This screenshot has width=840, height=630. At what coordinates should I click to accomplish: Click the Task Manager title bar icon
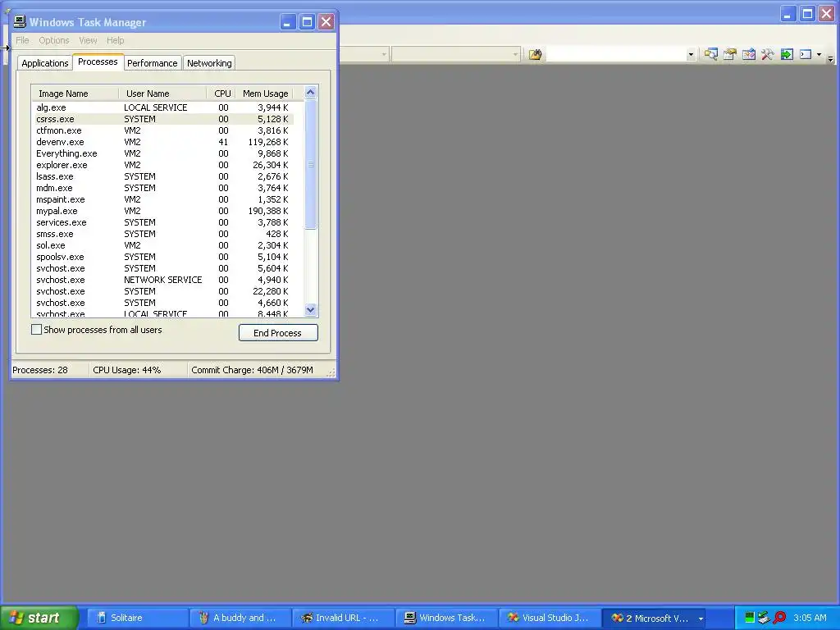(20, 21)
